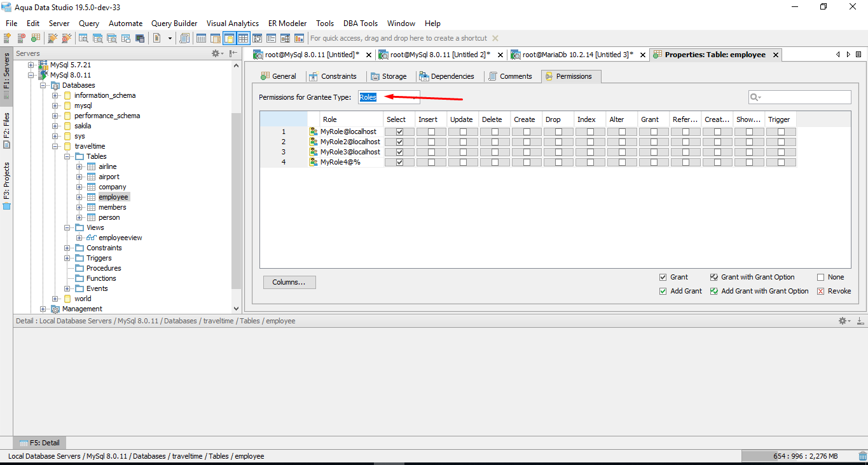Check Create permission for MyRole4@%
This screenshot has height=465, width=868.
coord(527,162)
